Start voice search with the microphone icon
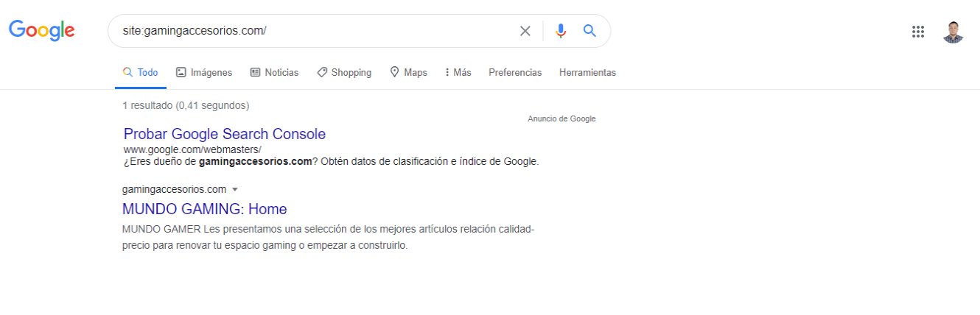The width and height of the screenshot is (980, 315). tap(561, 31)
